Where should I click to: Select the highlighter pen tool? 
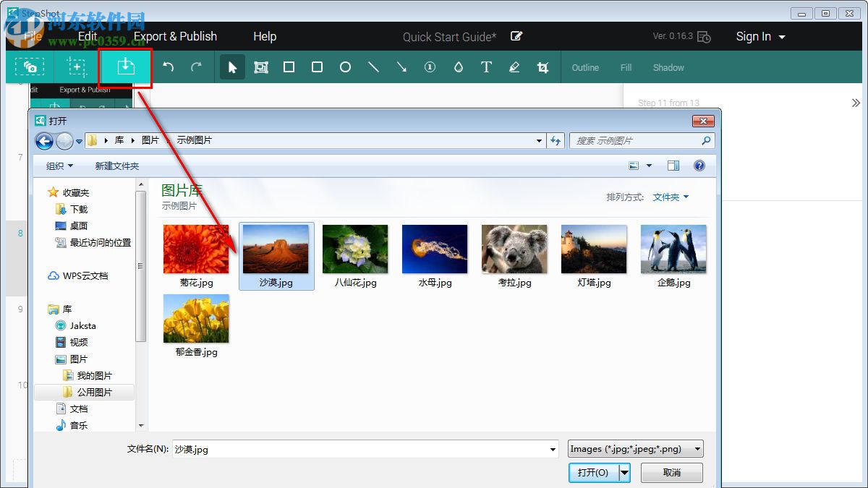pyautogui.click(x=514, y=67)
